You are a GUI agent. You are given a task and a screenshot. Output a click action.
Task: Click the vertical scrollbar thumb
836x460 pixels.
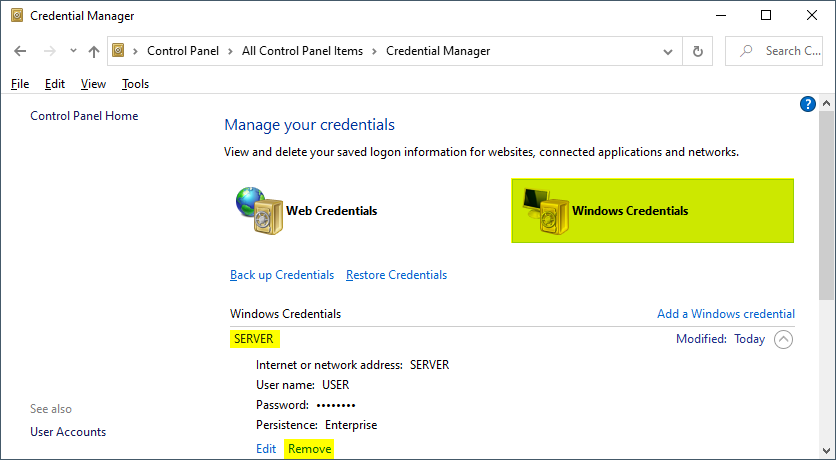826,205
